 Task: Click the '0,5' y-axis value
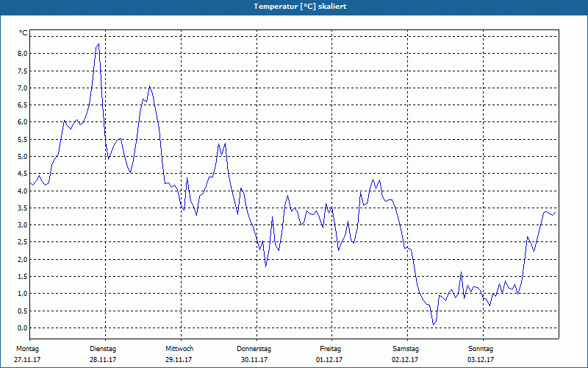click(x=23, y=311)
